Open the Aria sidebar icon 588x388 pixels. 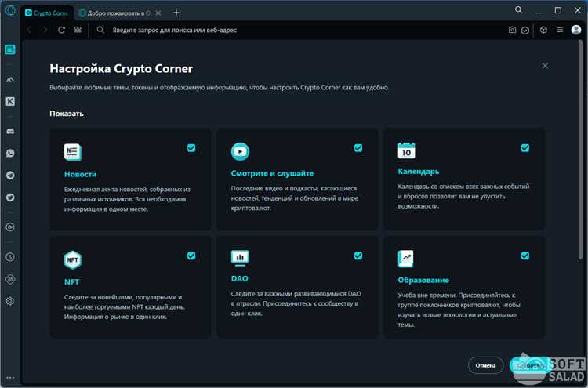(10, 79)
